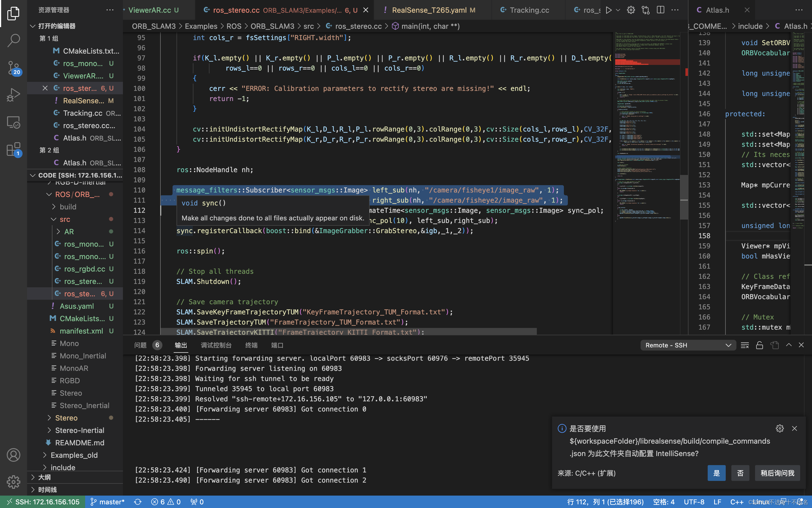
Task: Maximize the bottom panel chevron
Action: coord(789,345)
